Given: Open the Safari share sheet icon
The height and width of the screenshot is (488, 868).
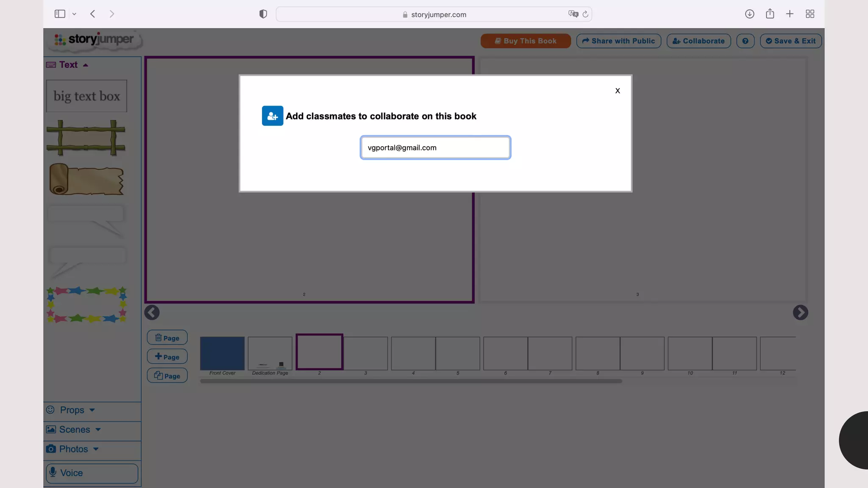Looking at the screenshot, I should click(770, 14).
